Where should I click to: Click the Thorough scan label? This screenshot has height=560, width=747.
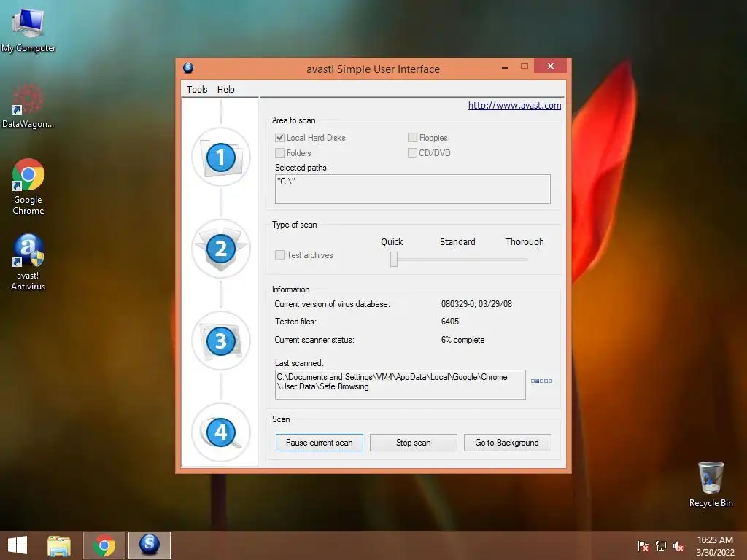[x=525, y=242]
